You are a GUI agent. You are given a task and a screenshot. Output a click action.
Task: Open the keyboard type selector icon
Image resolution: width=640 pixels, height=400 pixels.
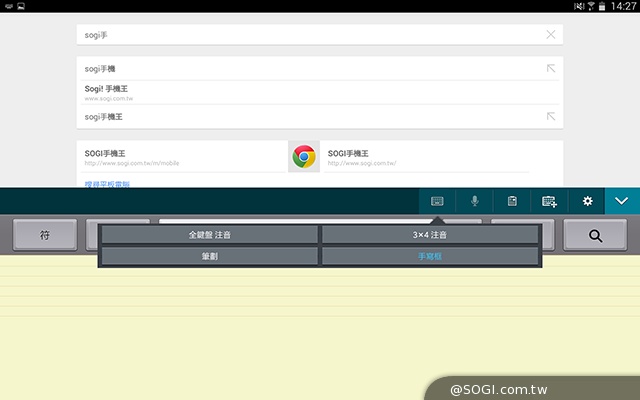click(x=437, y=201)
